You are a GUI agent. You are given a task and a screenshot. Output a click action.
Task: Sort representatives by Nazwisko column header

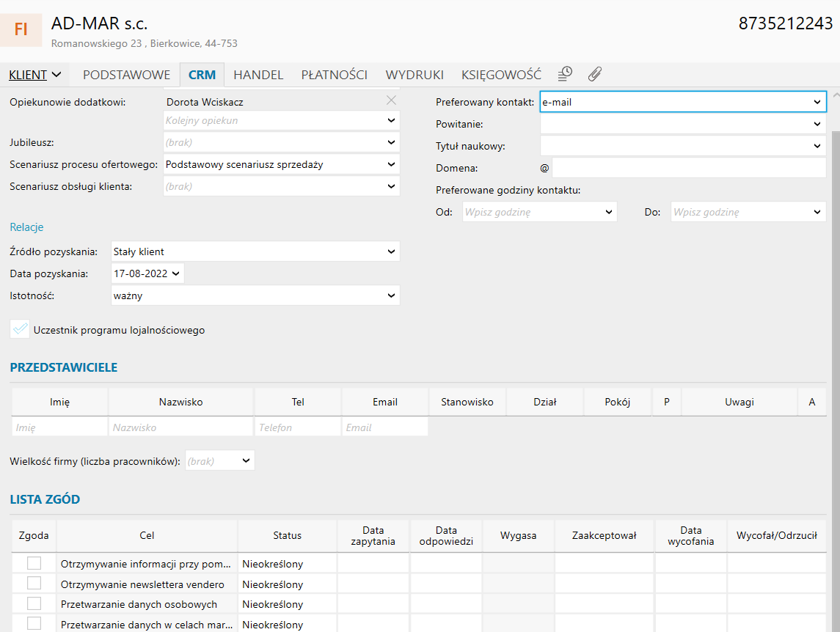click(180, 402)
